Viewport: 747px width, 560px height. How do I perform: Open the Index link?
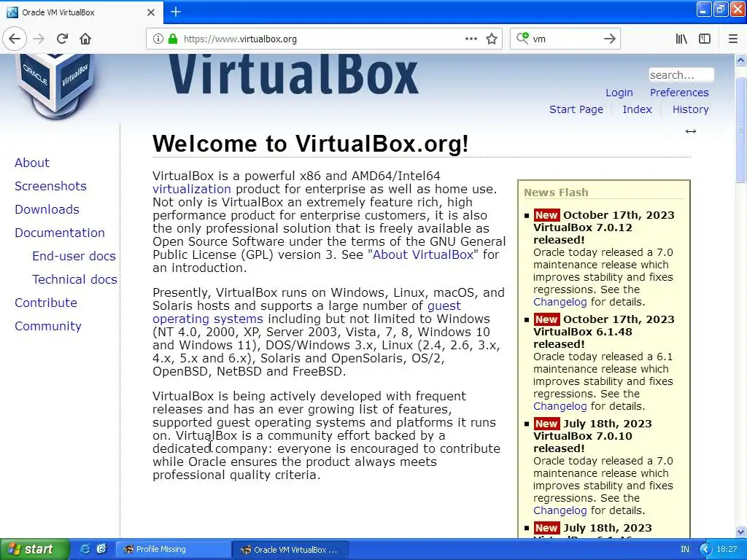637,109
